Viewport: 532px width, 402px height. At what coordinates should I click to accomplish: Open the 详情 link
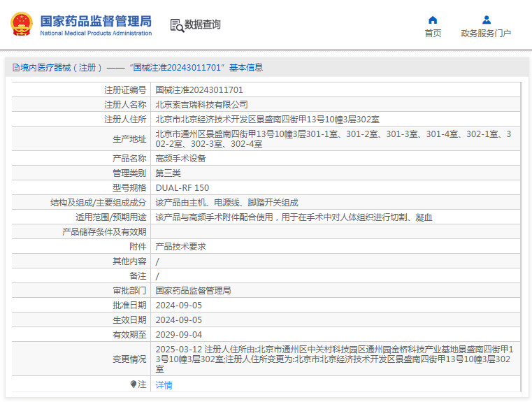pyautogui.click(x=164, y=385)
